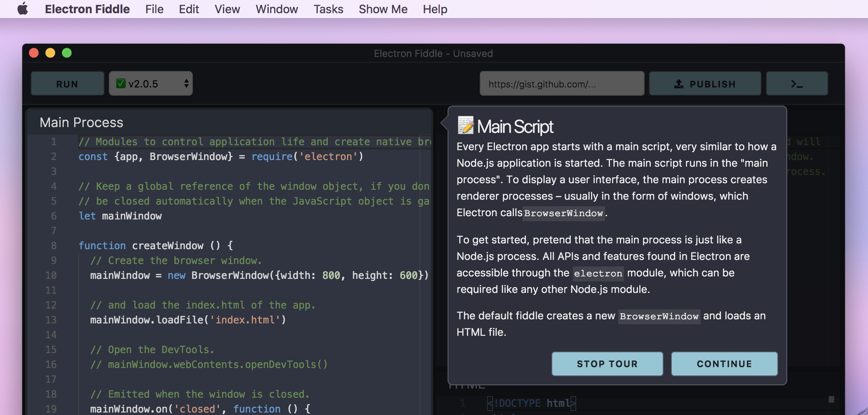Viewport: 868px width, 415px height.
Task: Click the RUN button
Action: [67, 83]
